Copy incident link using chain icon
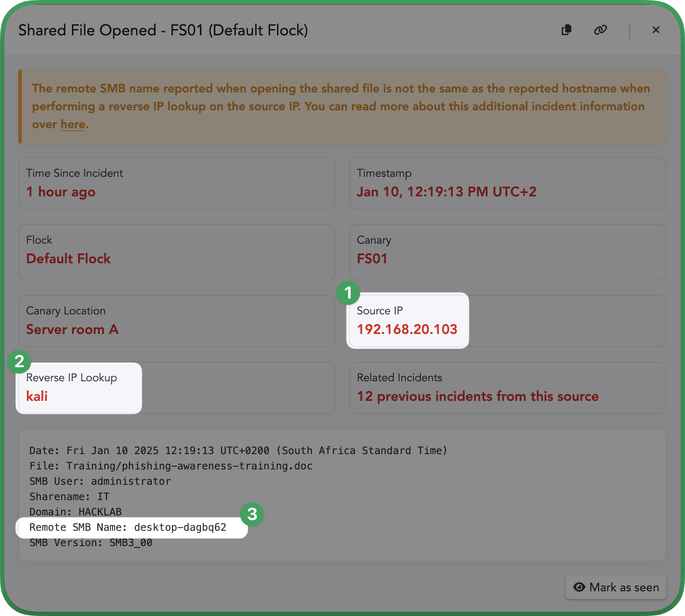685x616 pixels. 601,30
